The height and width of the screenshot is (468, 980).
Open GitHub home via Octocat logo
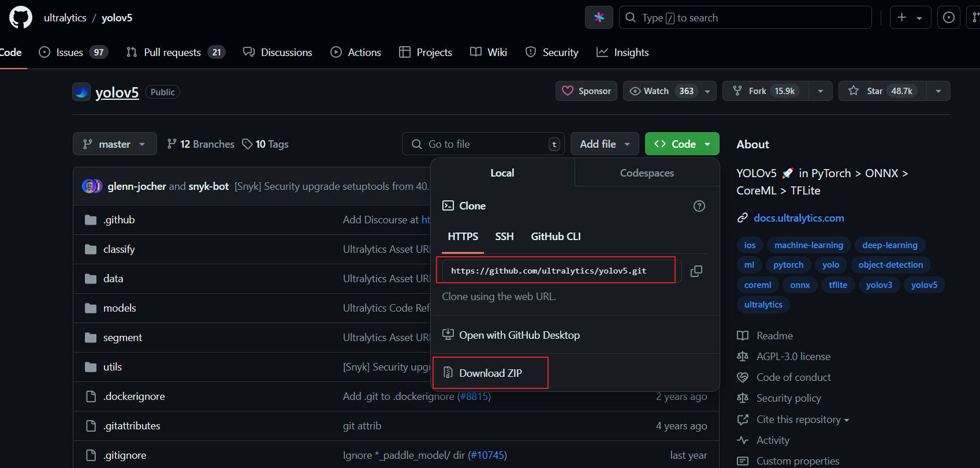(21, 17)
